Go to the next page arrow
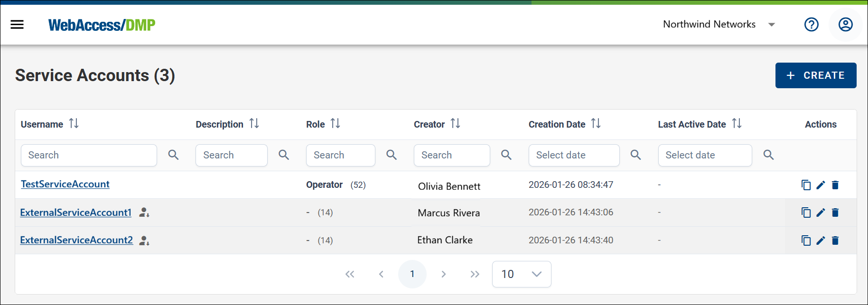868x305 pixels. pyautogui.click(x=444, y=274)
